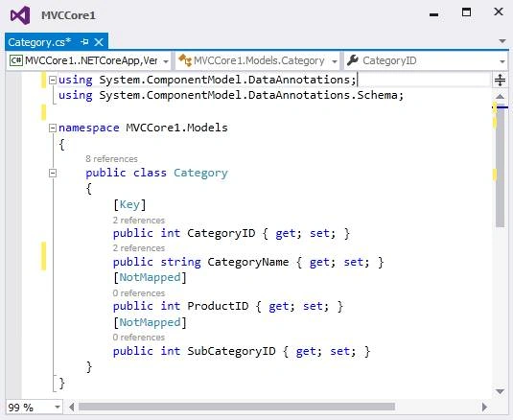Click the Category class name in code

200,173
